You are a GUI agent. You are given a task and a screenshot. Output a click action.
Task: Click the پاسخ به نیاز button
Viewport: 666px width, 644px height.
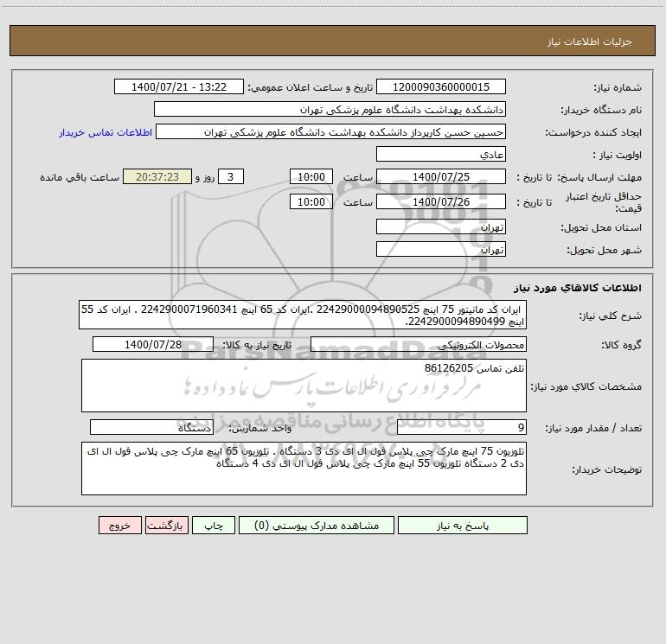coord(462,525)
